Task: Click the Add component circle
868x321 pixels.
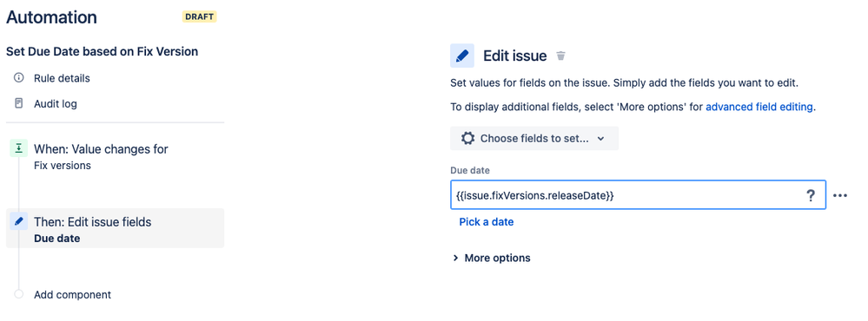Action: 19,294
